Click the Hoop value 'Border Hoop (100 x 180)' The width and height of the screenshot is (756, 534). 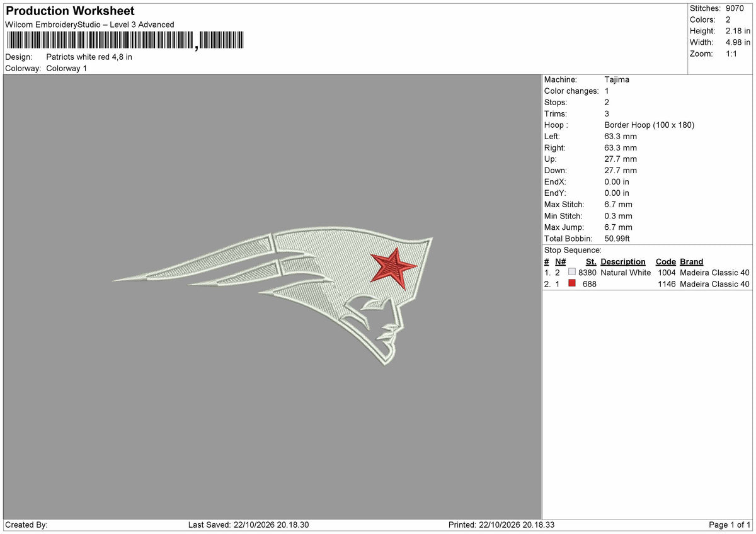(650, 125)
